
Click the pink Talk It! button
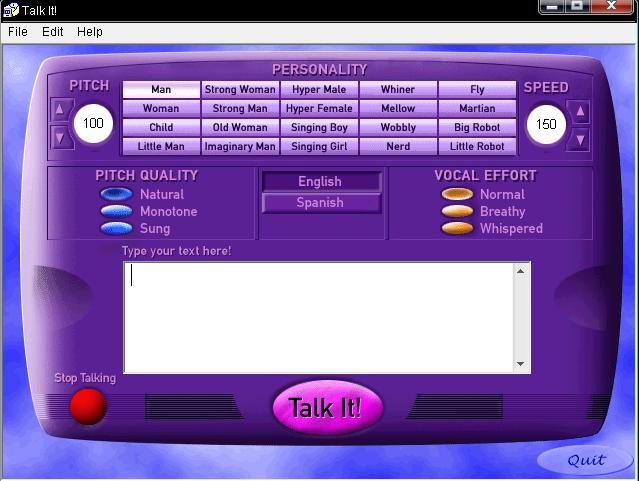[x=327, y=407]
